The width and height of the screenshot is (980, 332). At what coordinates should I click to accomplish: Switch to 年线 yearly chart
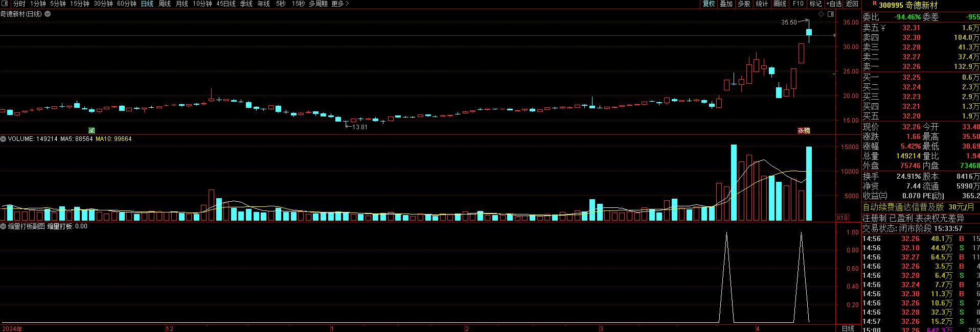point(264,4)
